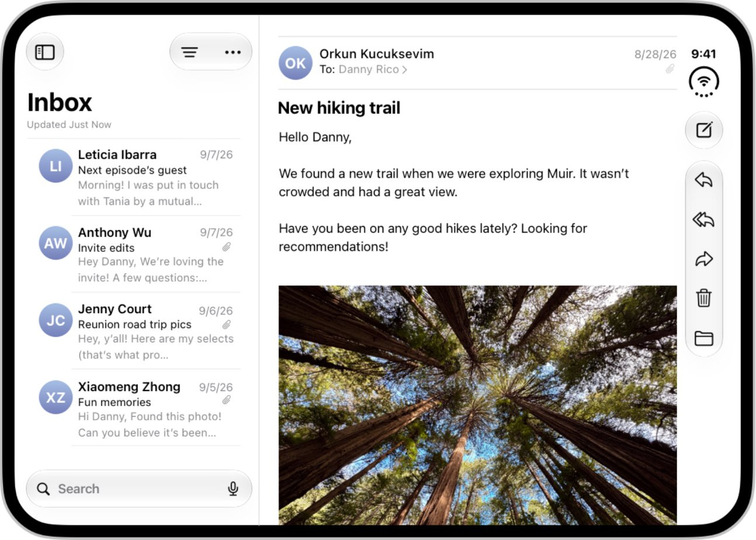
Task: Click the magnifying glass search icon
Action: [43, 489]
